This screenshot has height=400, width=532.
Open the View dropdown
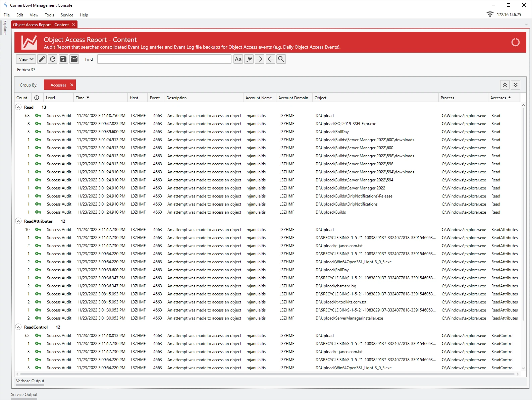[26, 59]
